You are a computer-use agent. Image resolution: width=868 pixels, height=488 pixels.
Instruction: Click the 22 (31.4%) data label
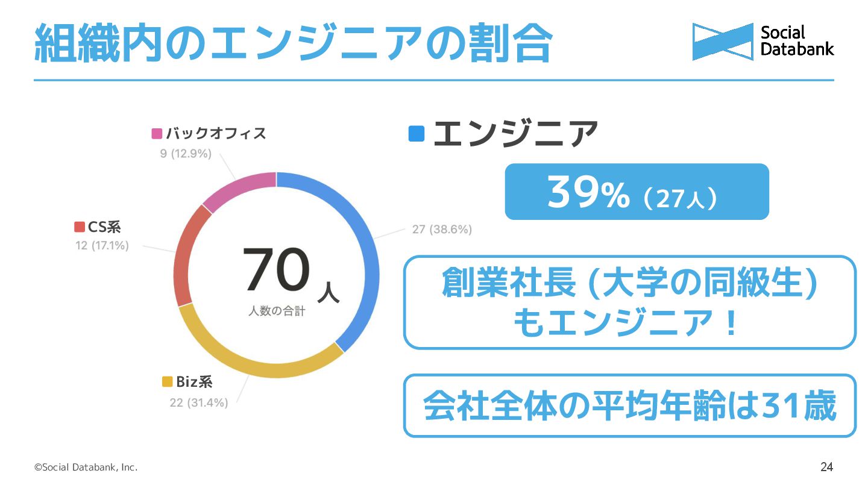coord(199,403)
